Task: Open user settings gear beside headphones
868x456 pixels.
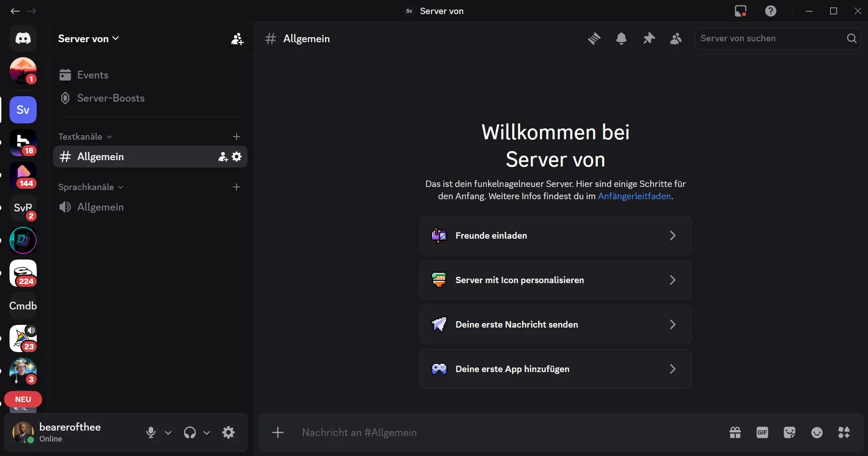Action: (x=228, y=432)
